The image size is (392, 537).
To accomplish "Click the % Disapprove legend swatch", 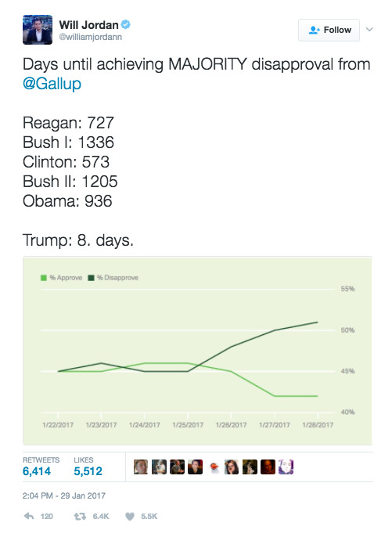I will (x=91, y=277).
